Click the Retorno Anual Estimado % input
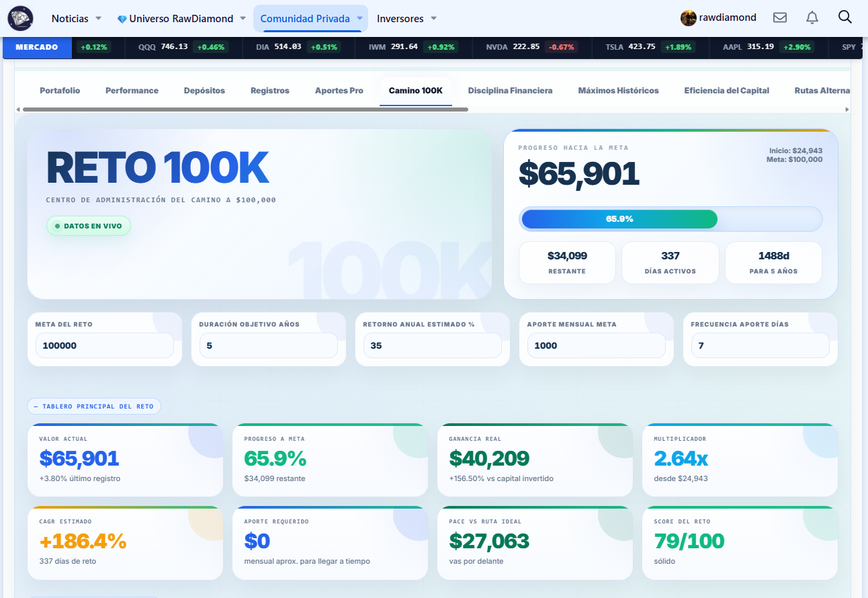The image size is (868, 598). (433, 345)
